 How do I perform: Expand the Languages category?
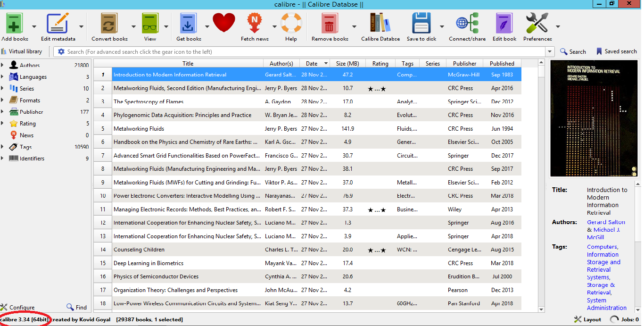point(2,77)
